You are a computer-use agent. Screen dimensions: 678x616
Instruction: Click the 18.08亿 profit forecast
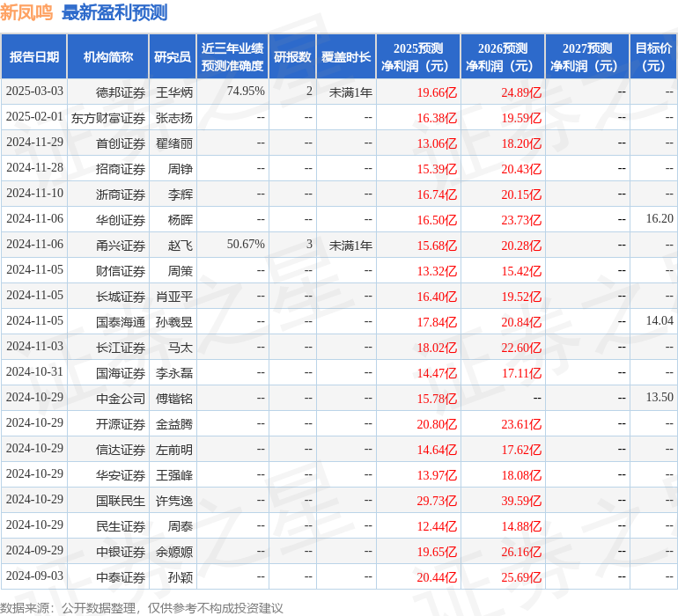(x=521, y=475)
